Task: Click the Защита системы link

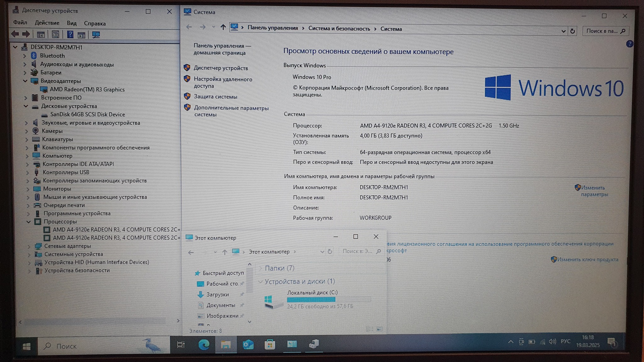Action: [215, 97]
